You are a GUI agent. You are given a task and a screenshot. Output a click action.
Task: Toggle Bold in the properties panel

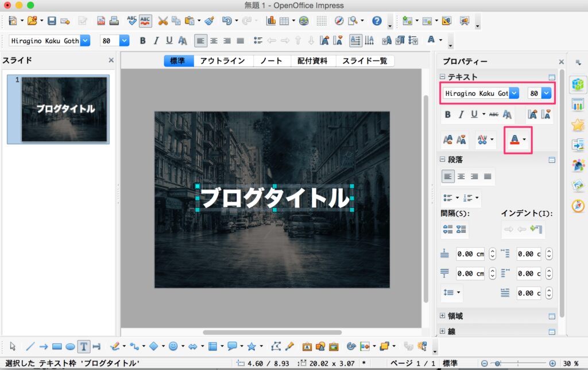tap(448, 114)
